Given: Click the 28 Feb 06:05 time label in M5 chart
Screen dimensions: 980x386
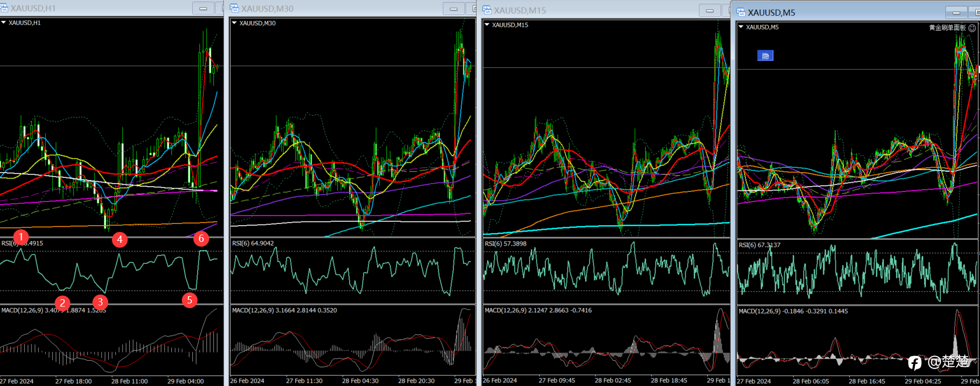Looking at the screenshot, I should pos(811,381).
